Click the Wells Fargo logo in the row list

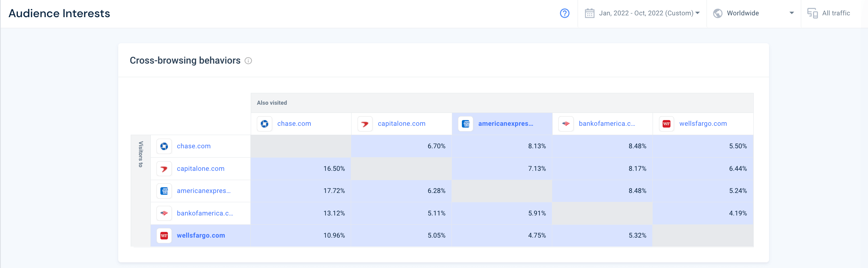(164, 235)
